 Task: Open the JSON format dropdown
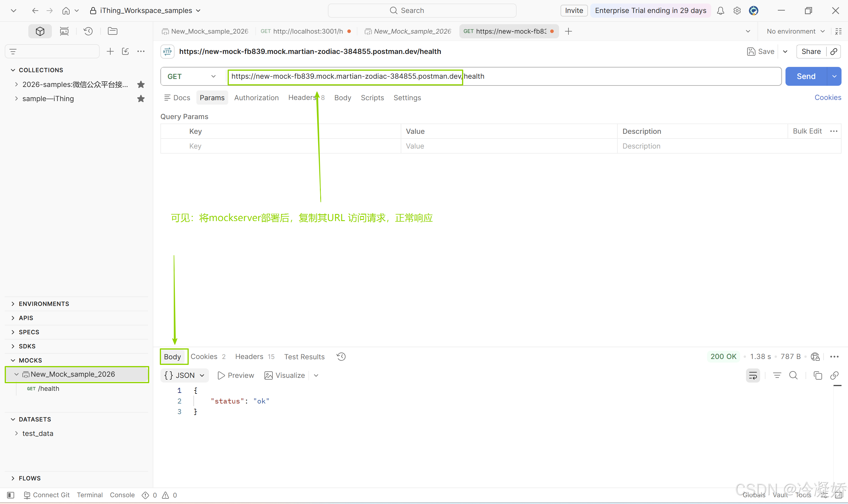tap(185, 375)
